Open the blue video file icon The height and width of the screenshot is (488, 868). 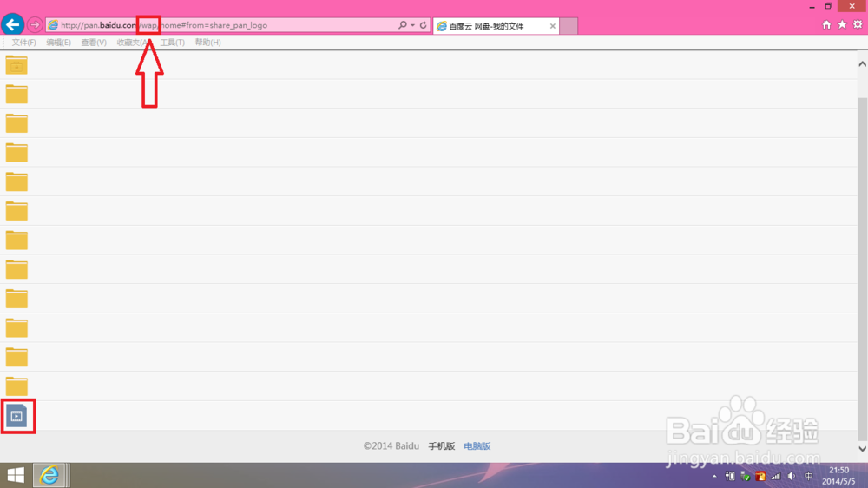point(16,415)
